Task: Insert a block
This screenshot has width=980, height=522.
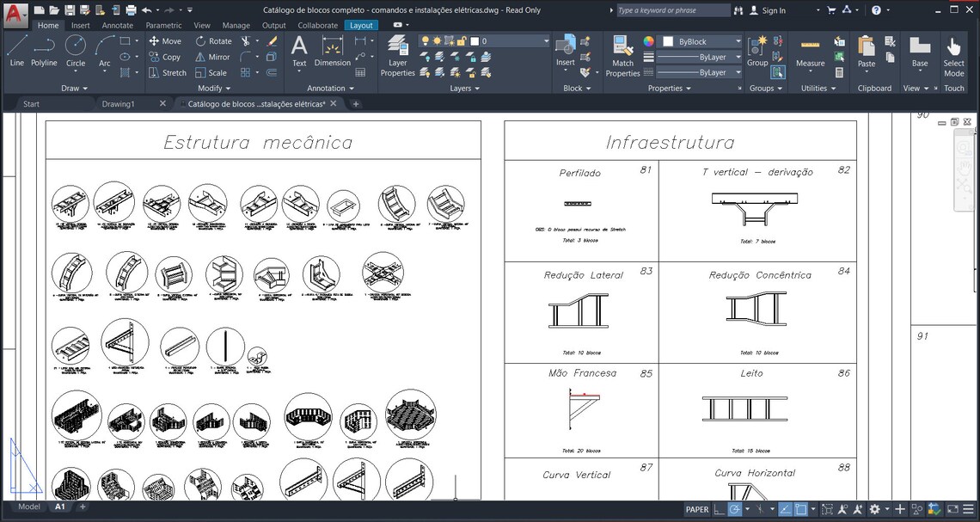Action: (x=565, y=52)
